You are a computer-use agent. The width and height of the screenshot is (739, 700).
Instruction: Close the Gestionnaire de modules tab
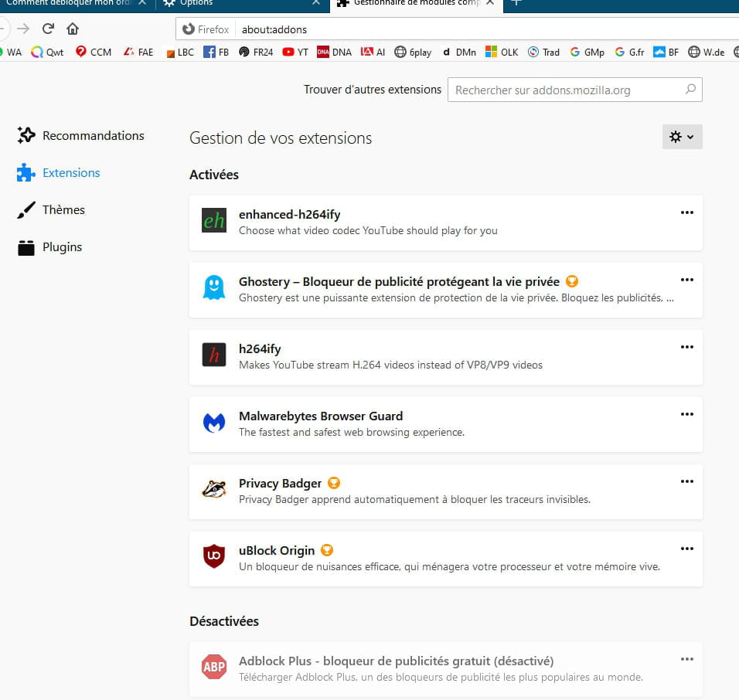(490, 3)
